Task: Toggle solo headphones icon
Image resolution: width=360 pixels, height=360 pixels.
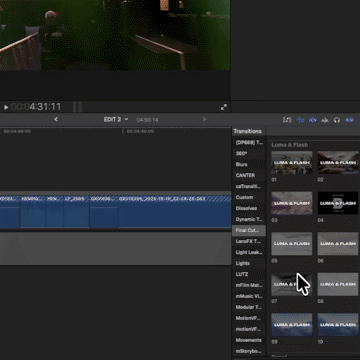Action: coord(337,120)
